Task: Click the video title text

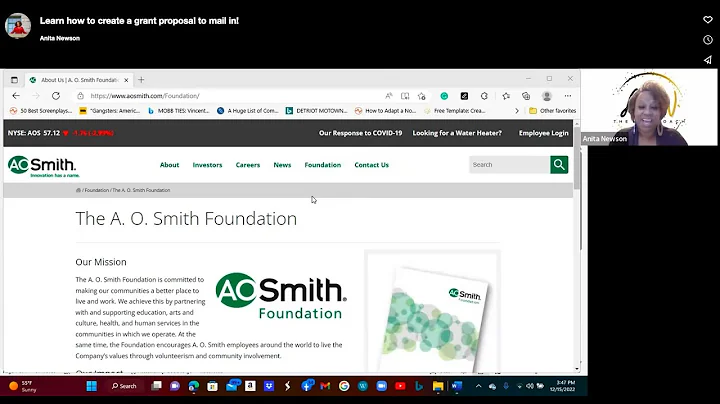Action: (139, 21)
